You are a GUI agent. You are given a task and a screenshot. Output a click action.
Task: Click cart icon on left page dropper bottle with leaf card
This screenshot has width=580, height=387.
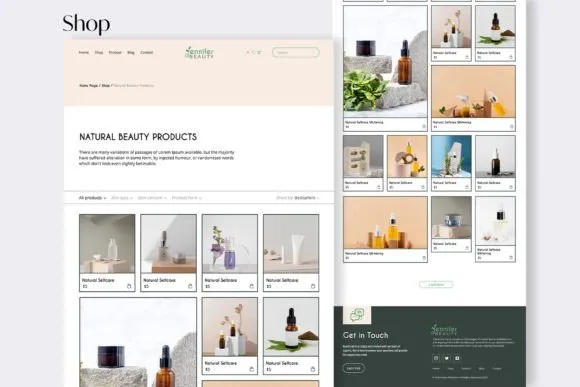pyautogui.click(x=313, y=369)
